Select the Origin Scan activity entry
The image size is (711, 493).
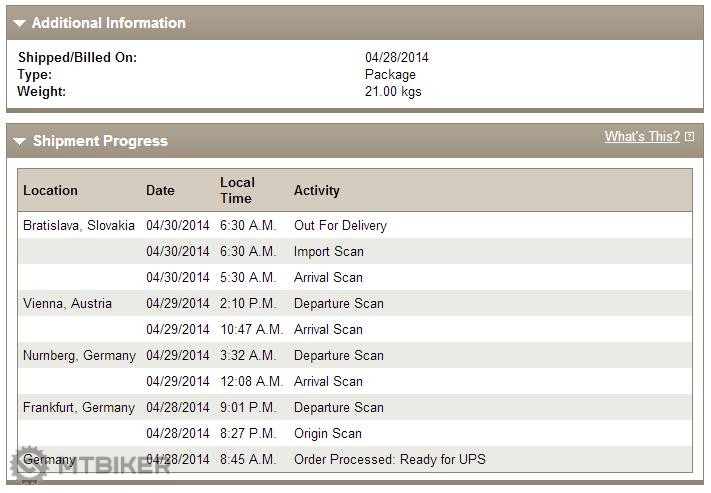(x=328, y=433)
